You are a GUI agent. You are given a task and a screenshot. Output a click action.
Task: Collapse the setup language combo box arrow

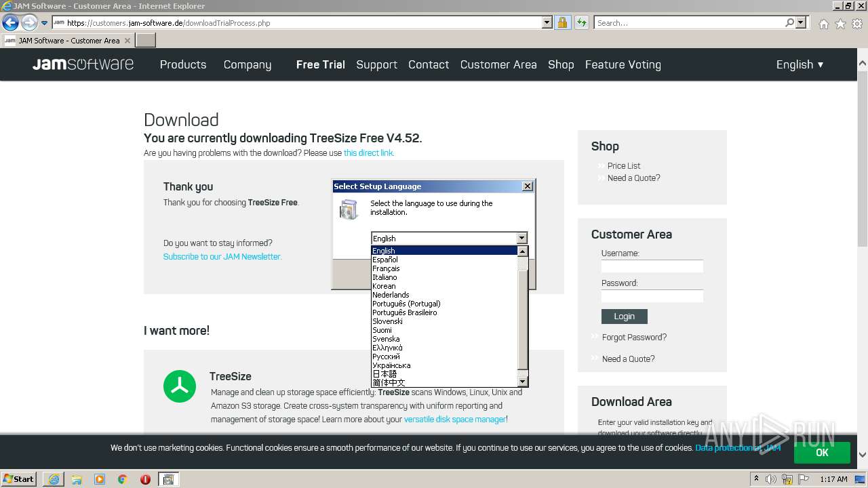(521, 239)
